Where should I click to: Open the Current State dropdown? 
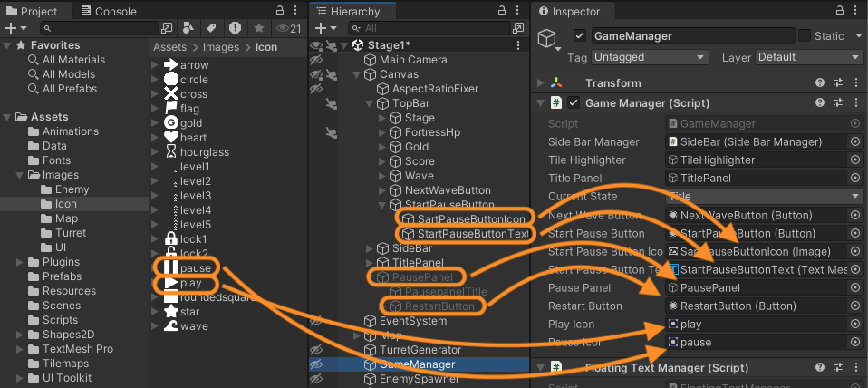(764, 197)
